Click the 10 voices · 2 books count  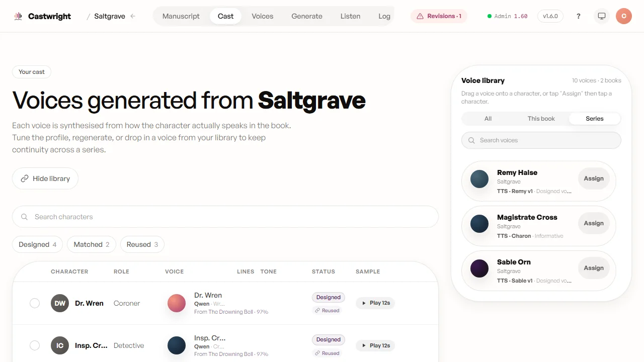click(x=596, y=80)
